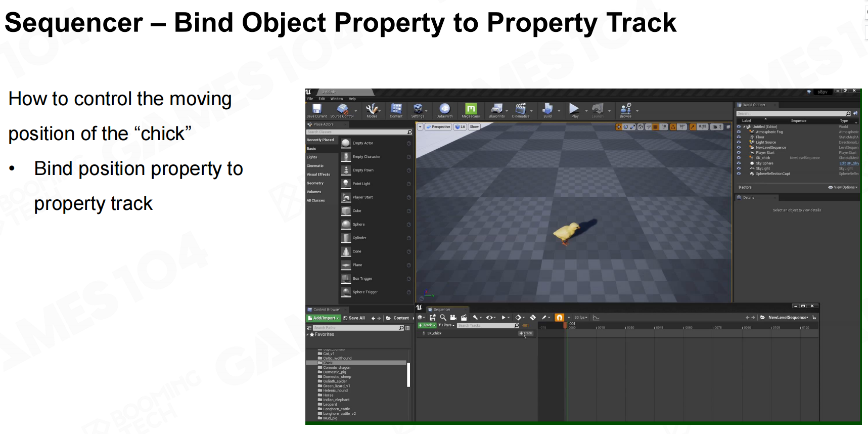Toggle the orange snapping magnet in Sequencer
Image resolution: width=868 pixels, height=434 pixels.
[x=559, y=318]
